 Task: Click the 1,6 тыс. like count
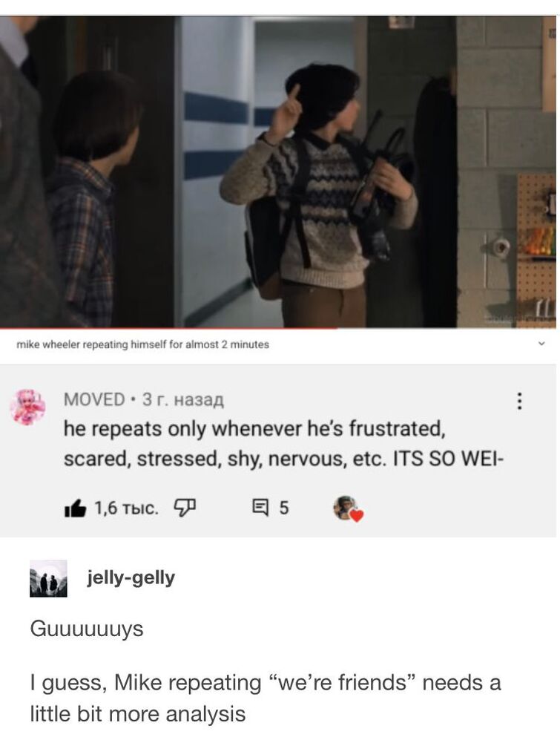[x=126, y=508]
